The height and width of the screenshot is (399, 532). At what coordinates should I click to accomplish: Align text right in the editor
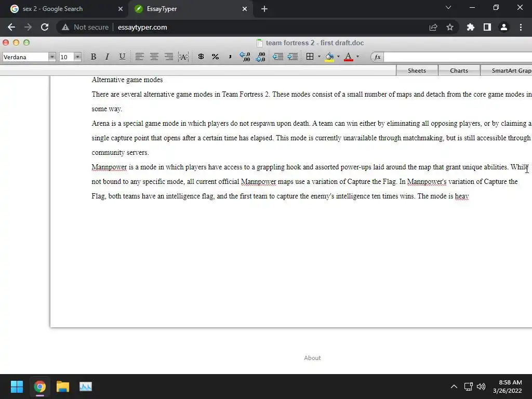tap(169, 57)
